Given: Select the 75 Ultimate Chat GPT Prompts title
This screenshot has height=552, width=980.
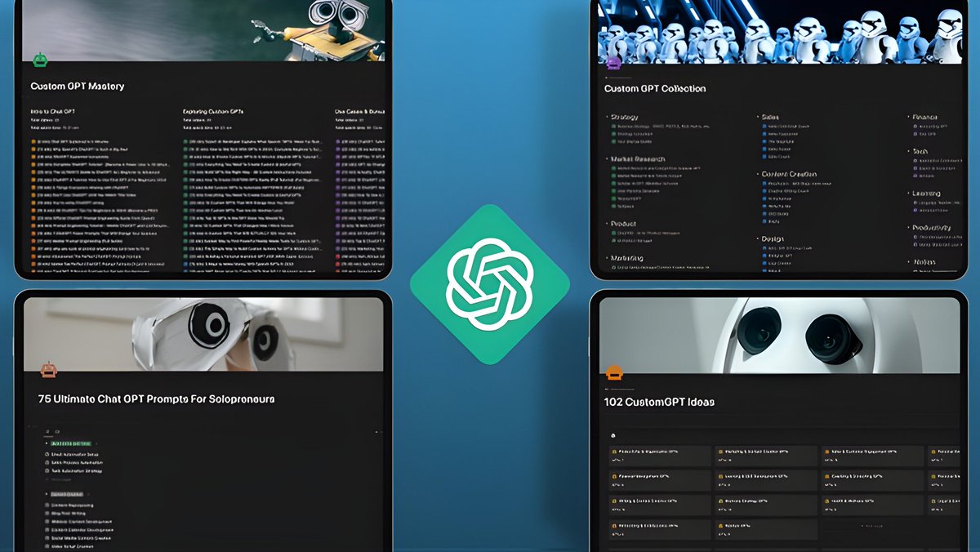Looking at the screenshot, I should [x=156, y=399].
